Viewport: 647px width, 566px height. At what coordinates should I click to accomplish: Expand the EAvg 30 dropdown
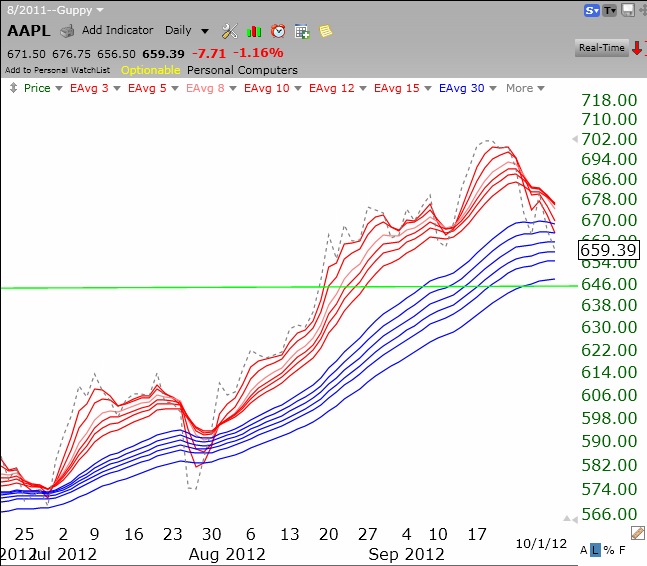[493, 88]
